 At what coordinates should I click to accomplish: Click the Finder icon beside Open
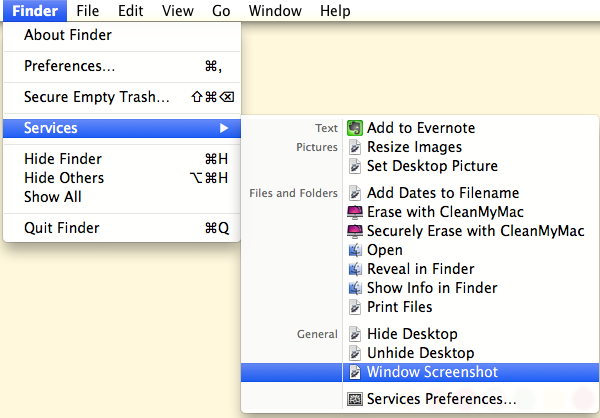pyautogui.click(x=355, y=250)
